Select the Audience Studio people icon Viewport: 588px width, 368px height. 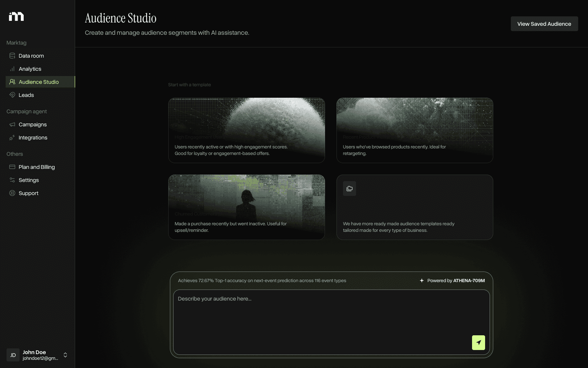12,82
